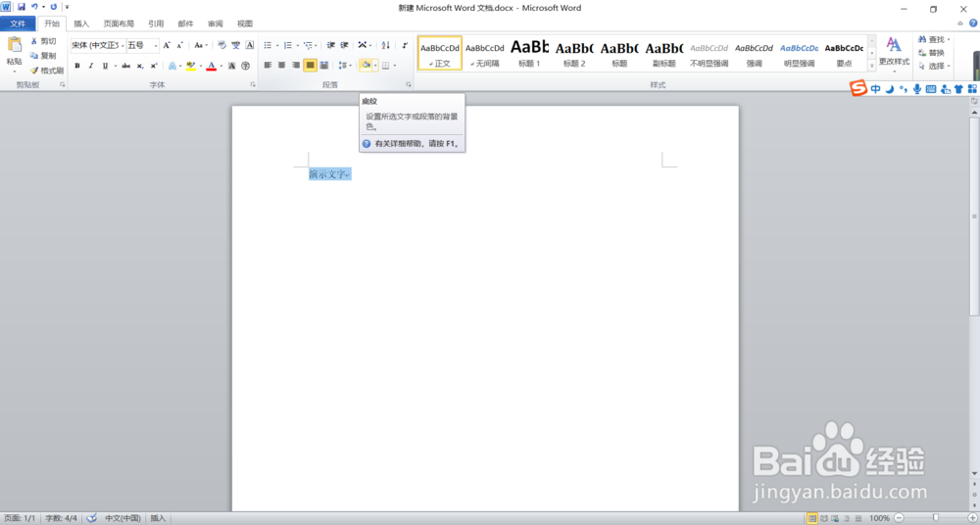Viewport: 980px width, 525px height.
Task: Click the zoom out minus button
Action: click(898, 517)
